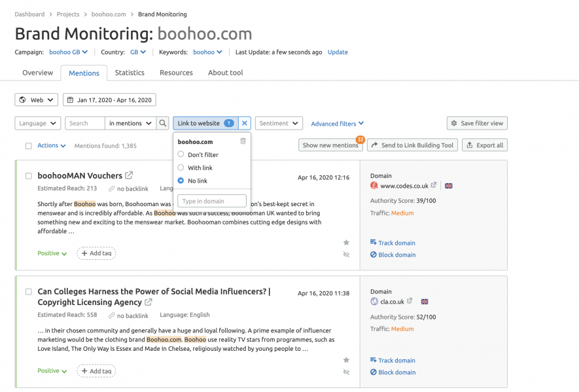Click the Update link
The width and height of the screenshot is (579, 392).
click(x=338, y=52)
